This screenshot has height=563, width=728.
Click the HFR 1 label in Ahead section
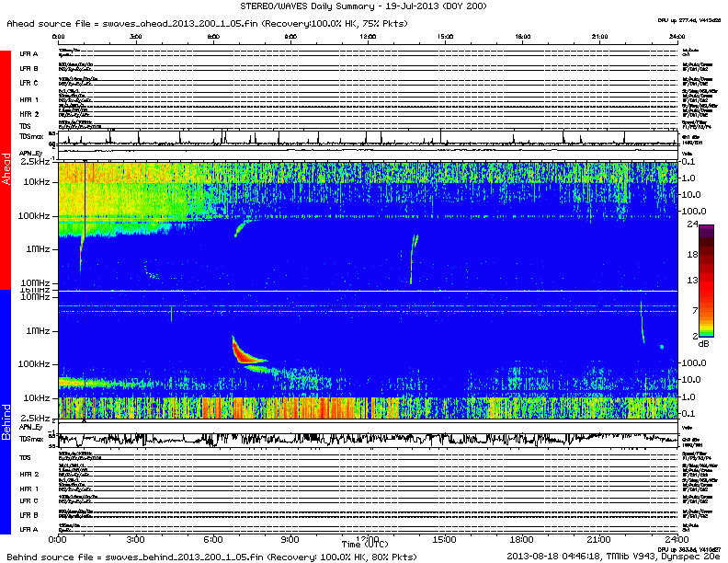pyautogui.click(x=29, y=99)
